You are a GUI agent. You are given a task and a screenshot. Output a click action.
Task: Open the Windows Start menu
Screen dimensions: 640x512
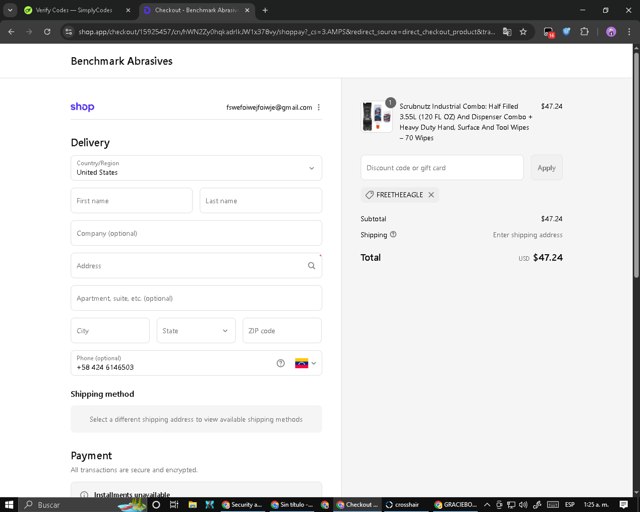(x=9, y=505)
